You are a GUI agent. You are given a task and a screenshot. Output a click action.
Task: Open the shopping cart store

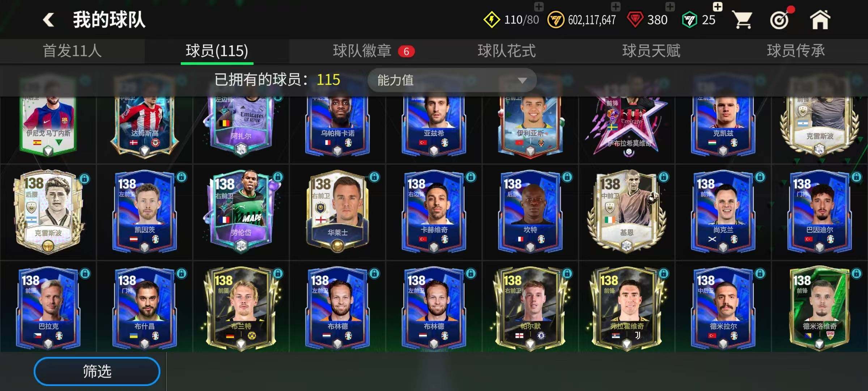743,20
